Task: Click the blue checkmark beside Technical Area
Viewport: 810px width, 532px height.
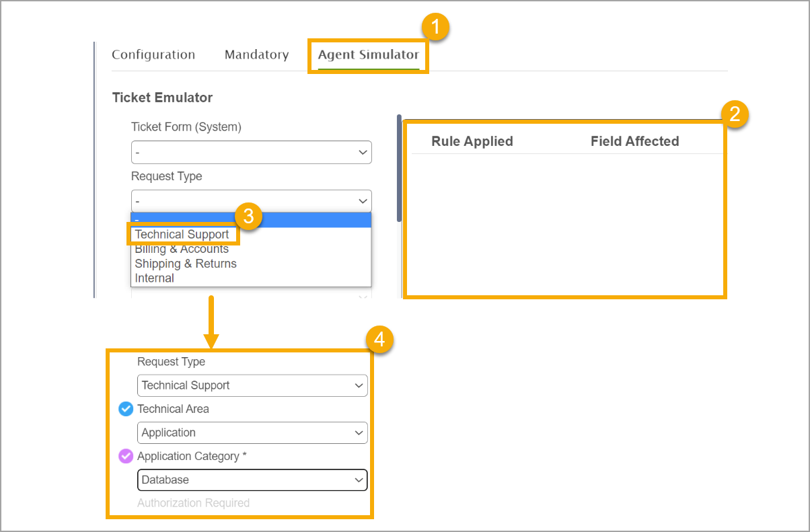Action: coord(125,409)
